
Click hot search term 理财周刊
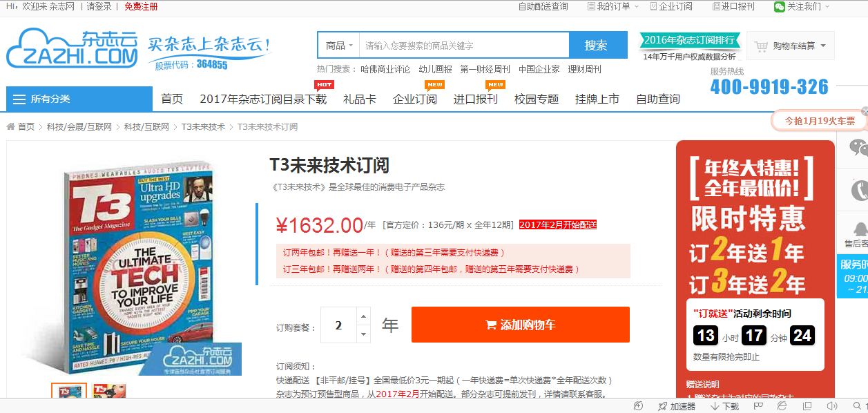point(585,69)
